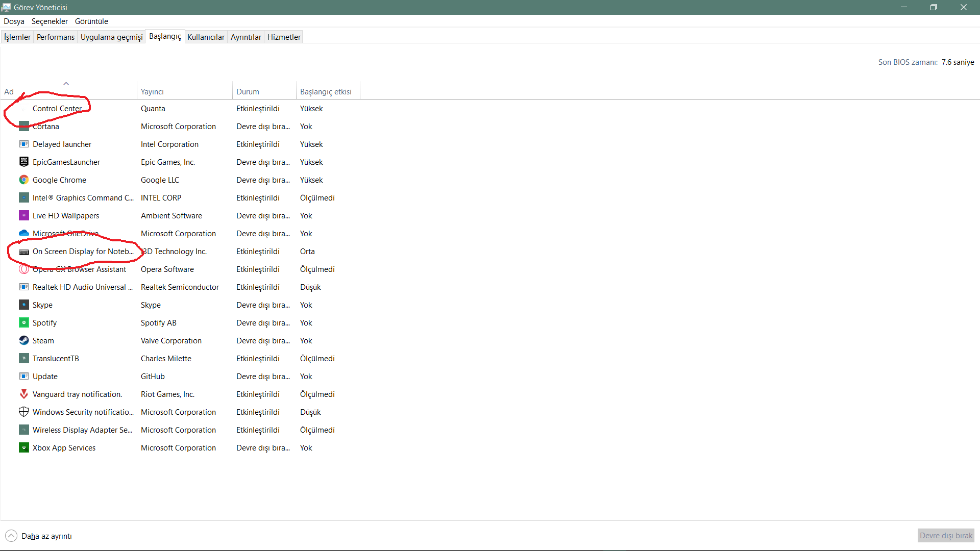Screen dimensions: 980x551
Task: Click the Vanguard tray notification icon
Action: tap(23, 394)
